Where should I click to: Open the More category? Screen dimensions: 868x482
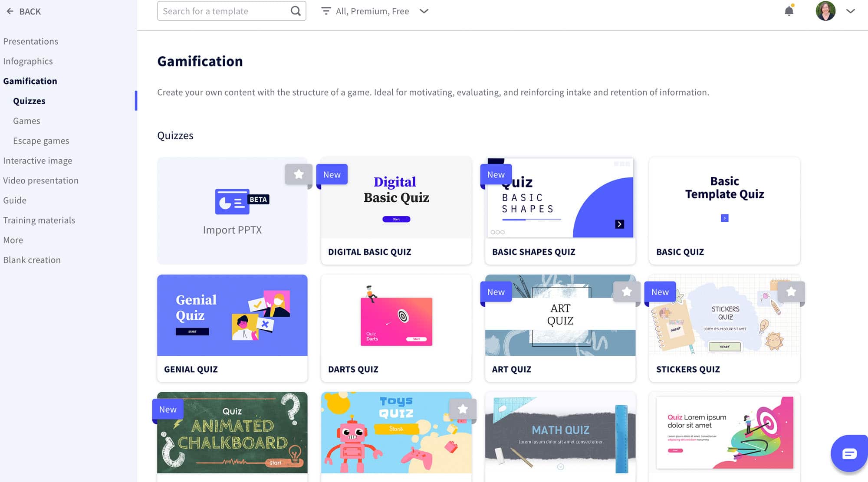pos(13,240)
